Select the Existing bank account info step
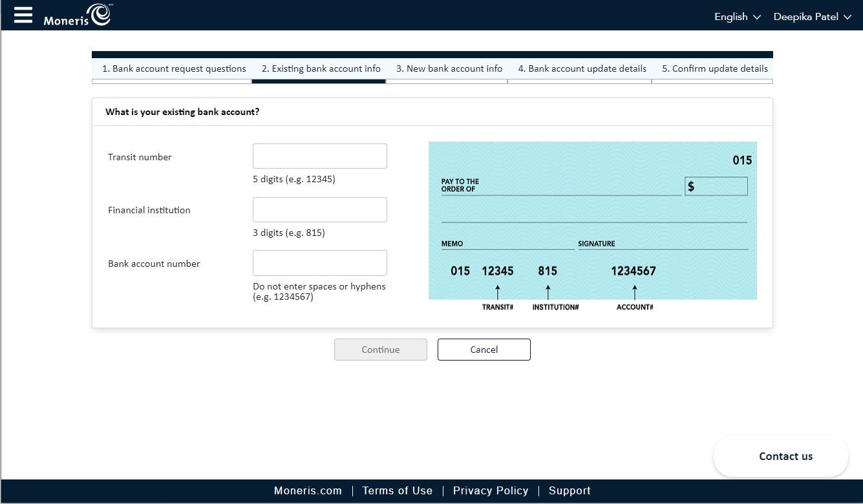This screenshot has height=504, width=863. 321,68
